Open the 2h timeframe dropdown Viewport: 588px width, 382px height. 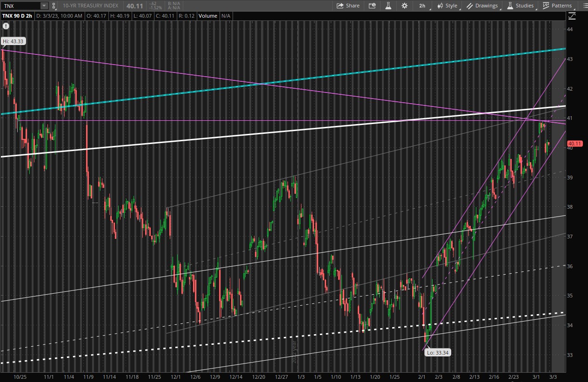point(424,6)
